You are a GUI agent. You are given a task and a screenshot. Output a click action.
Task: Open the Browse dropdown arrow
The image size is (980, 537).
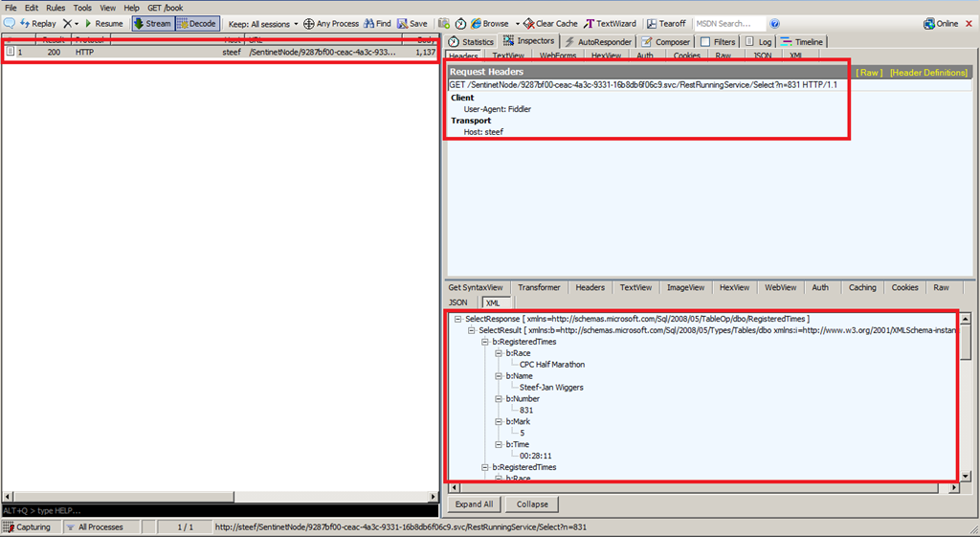[518, 24]
